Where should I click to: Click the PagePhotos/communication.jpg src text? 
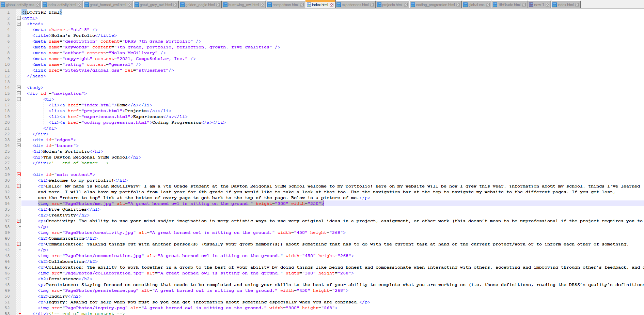(103, 256)
